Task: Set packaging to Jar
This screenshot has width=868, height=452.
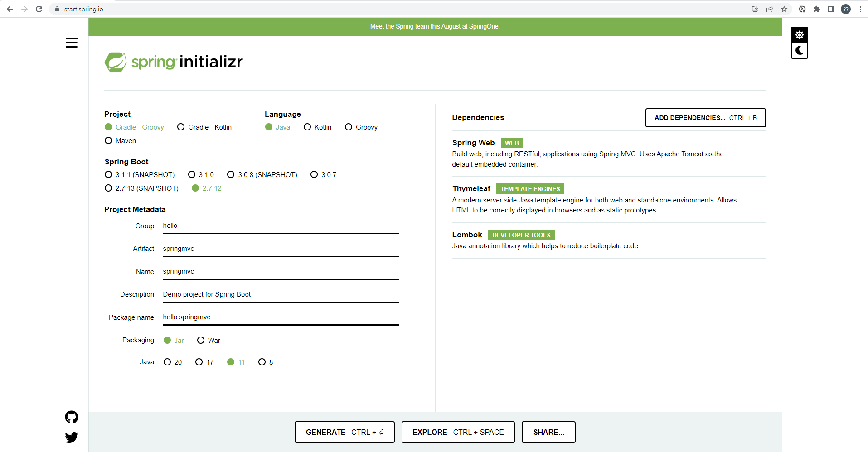Action: 174,341
